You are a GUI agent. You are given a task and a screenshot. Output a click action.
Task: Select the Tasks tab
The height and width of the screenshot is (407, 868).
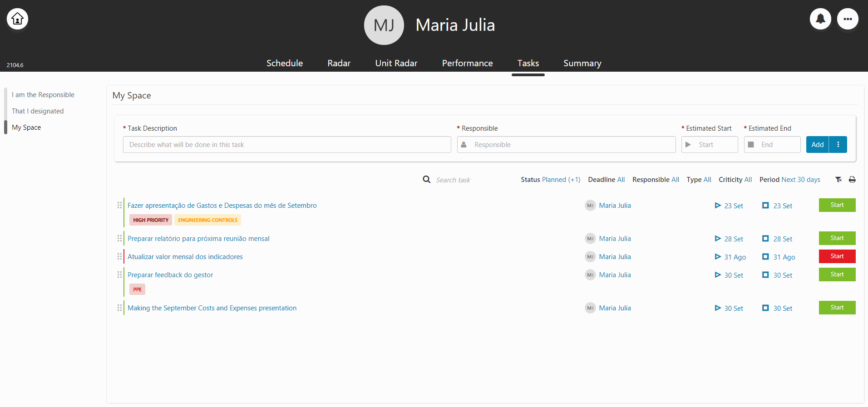(x=528, y=63)
